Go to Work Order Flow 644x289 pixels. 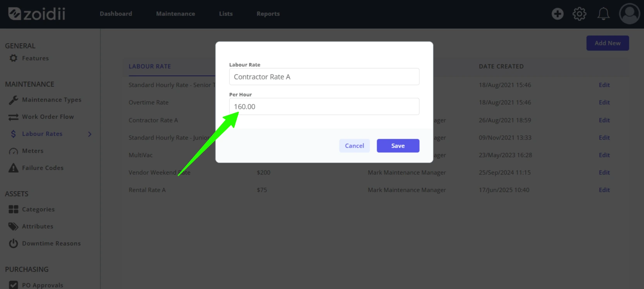(x=48, y=117)
